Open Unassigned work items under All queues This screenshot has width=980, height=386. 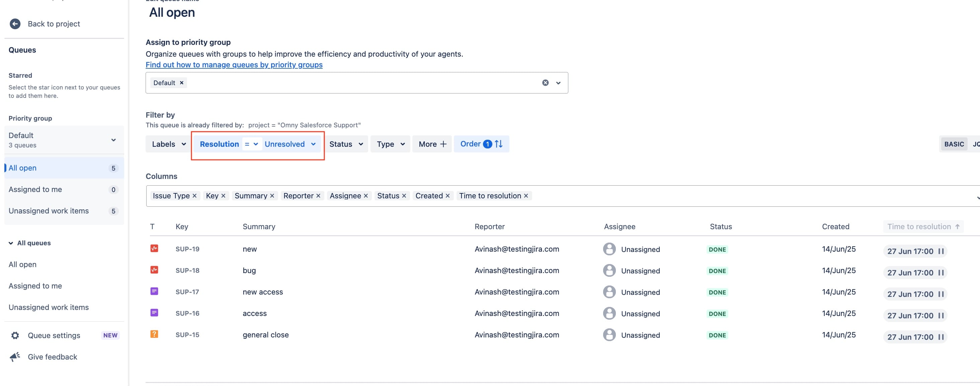pyautogui.click(x=49, y=307)
